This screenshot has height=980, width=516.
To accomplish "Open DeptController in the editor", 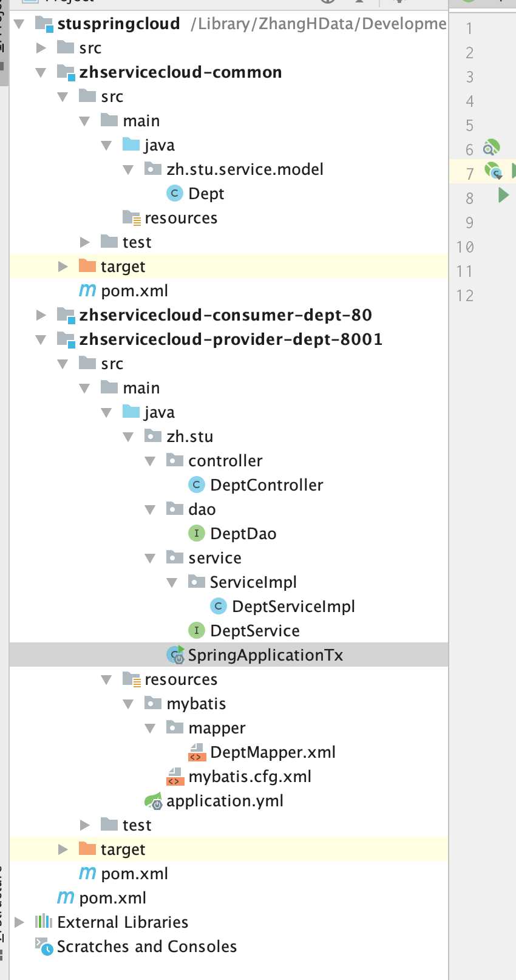I will click(266, 485).
